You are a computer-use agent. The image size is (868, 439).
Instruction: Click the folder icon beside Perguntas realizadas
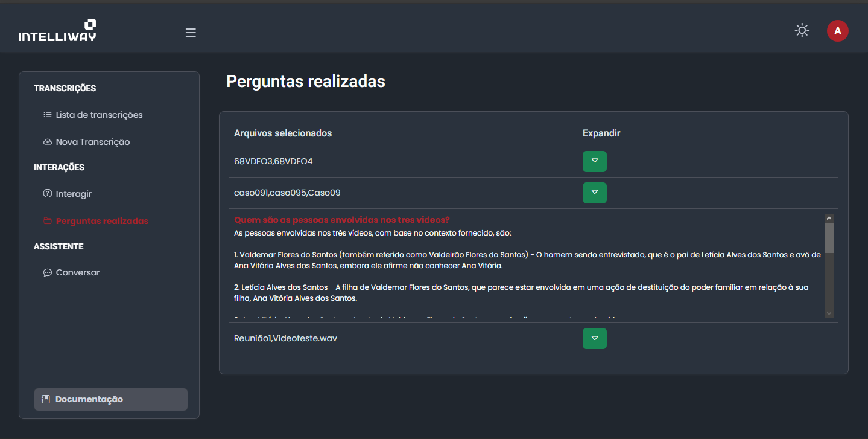(x=48, y=221)
